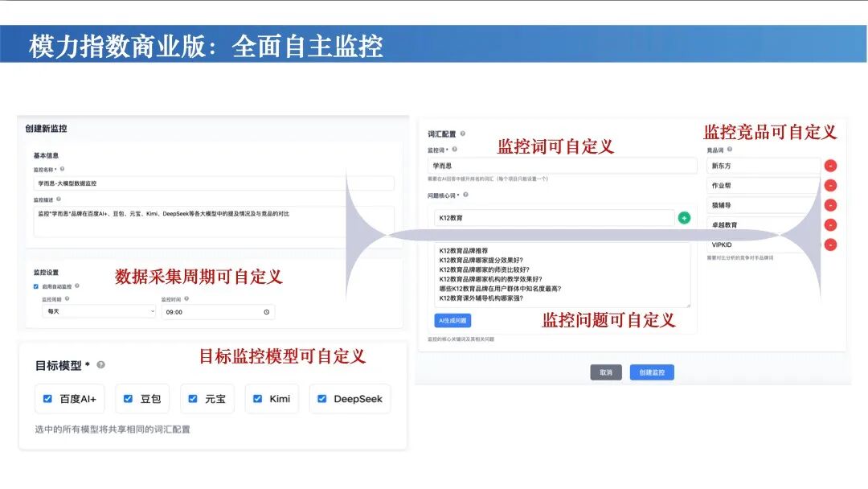The width and height of the screenshot is (868, 489).
Task: Click green plus button beside K12教育
Action: 684,218
